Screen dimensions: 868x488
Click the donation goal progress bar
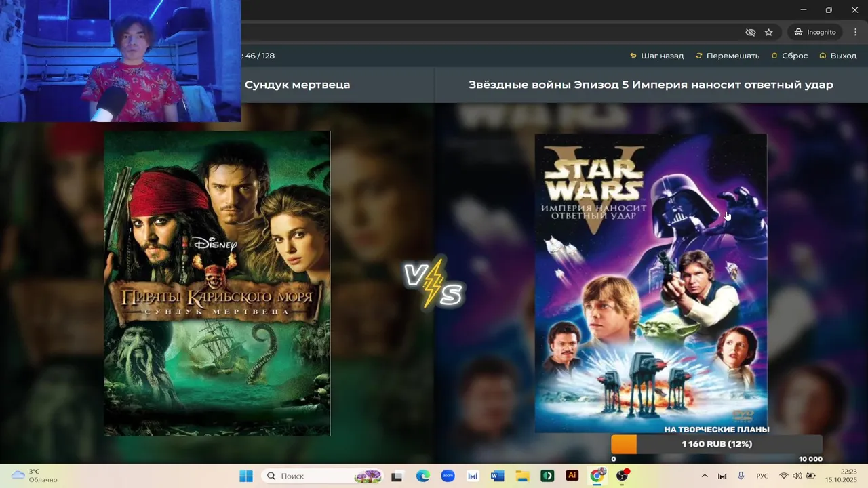coord(717,444)
